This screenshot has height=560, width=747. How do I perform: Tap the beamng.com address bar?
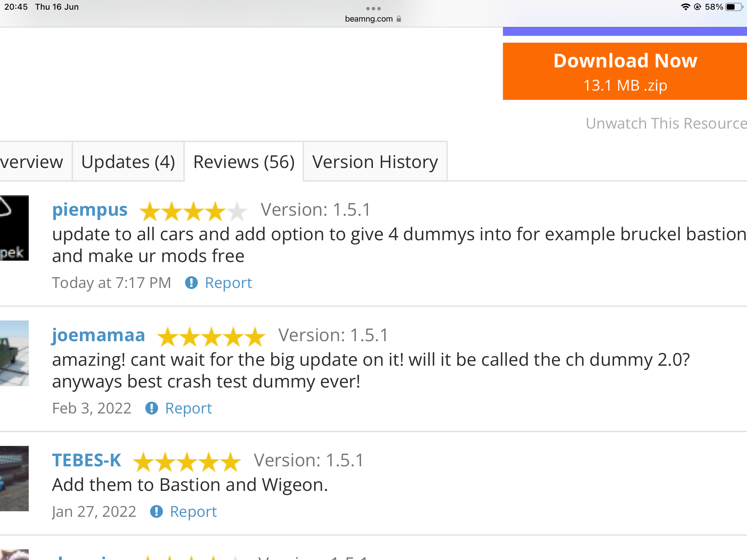pyautogui.click(x=369, y=19)
